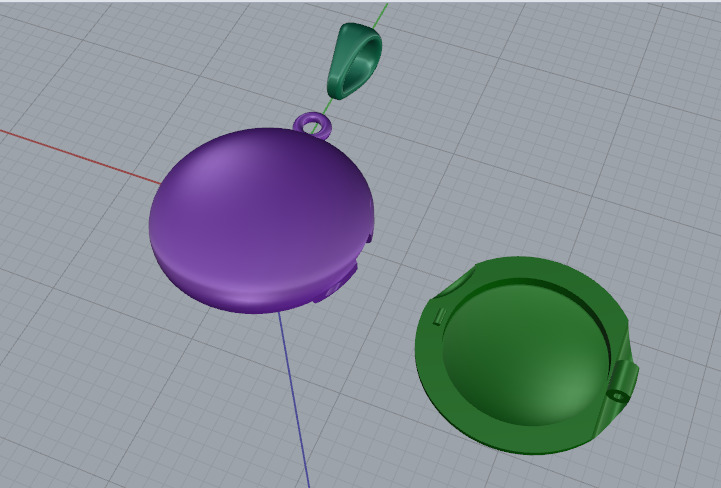
Task: Select the dark green teardrop bail
Action: click(354, 61)
